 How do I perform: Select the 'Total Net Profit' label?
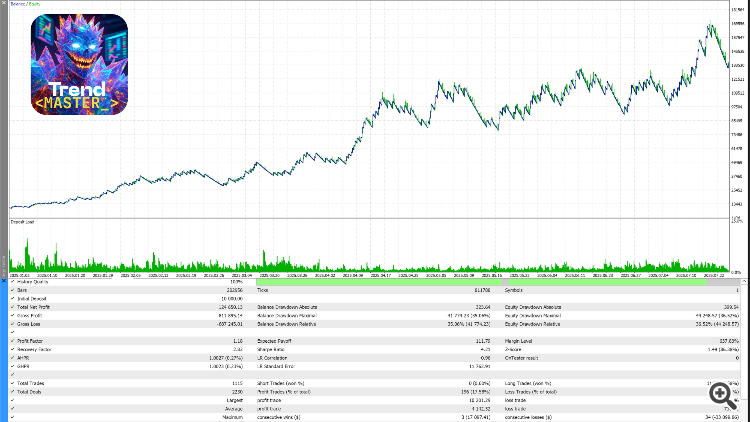[33, 307]
